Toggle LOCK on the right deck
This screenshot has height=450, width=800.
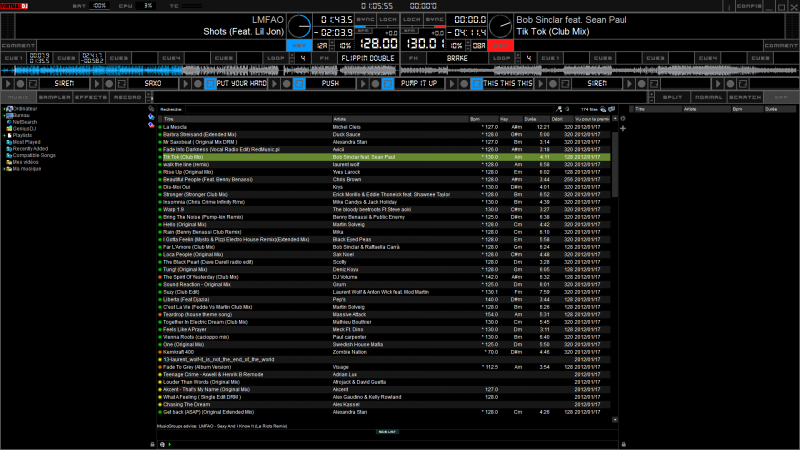tap(412, 18)
